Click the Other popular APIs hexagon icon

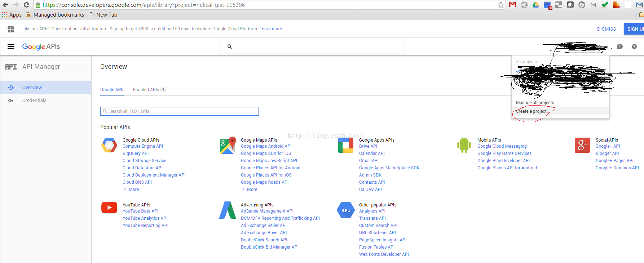346,210
